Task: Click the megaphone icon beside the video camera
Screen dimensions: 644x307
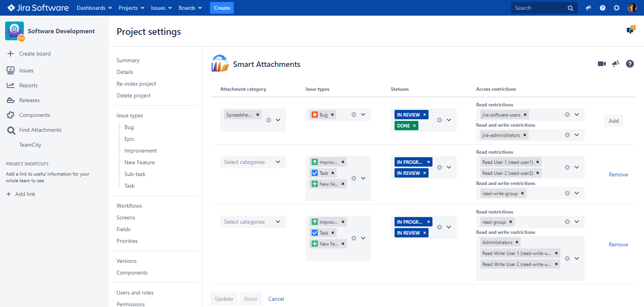Action: tap(615, 64)
